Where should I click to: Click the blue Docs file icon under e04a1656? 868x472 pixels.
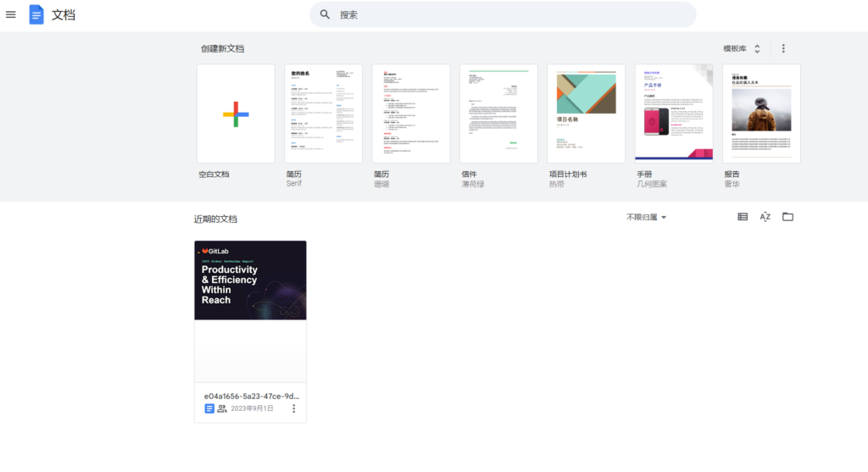tap(209, 408)
